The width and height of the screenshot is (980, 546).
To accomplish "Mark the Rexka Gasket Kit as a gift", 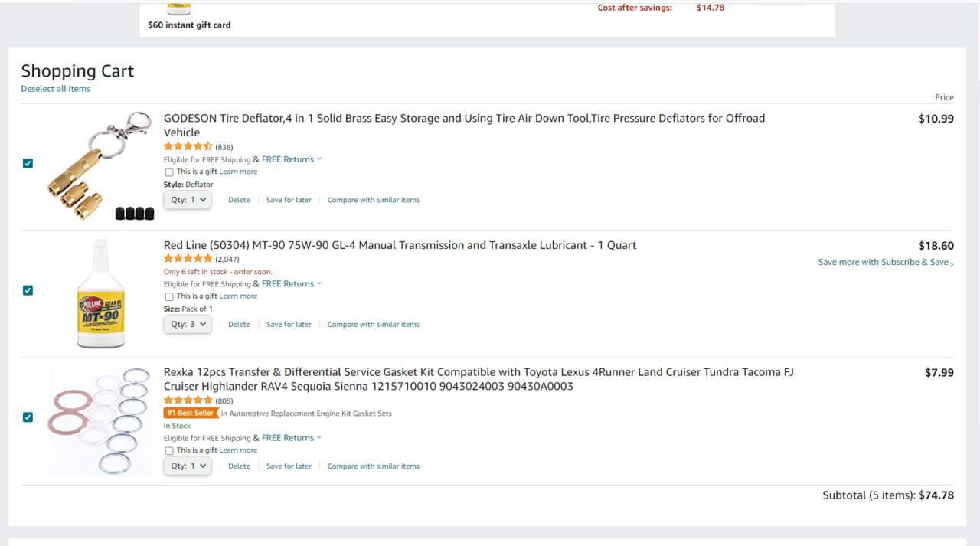I will point(169,451).
